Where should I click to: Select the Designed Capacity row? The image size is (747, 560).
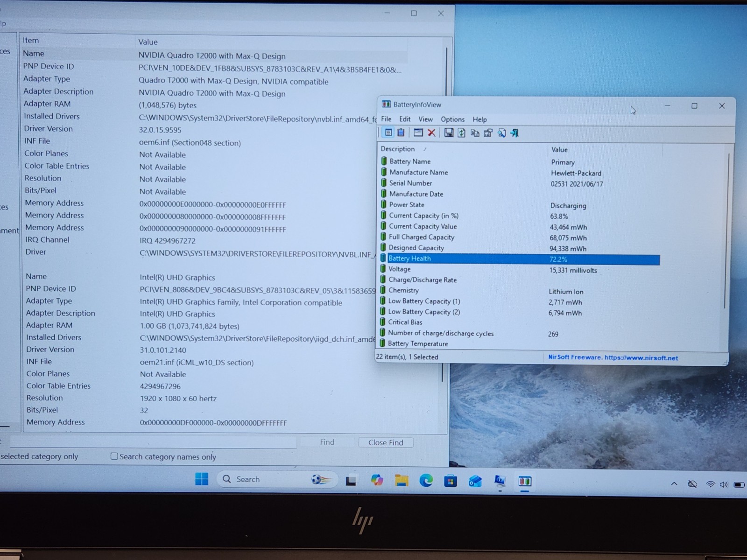click(520, 248)
